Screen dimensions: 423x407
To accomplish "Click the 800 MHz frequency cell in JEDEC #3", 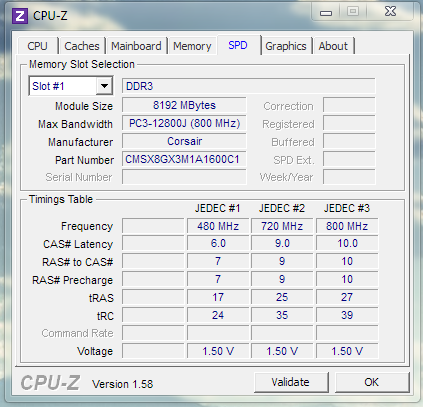I will pyautogui.click(x=347, y=226).
